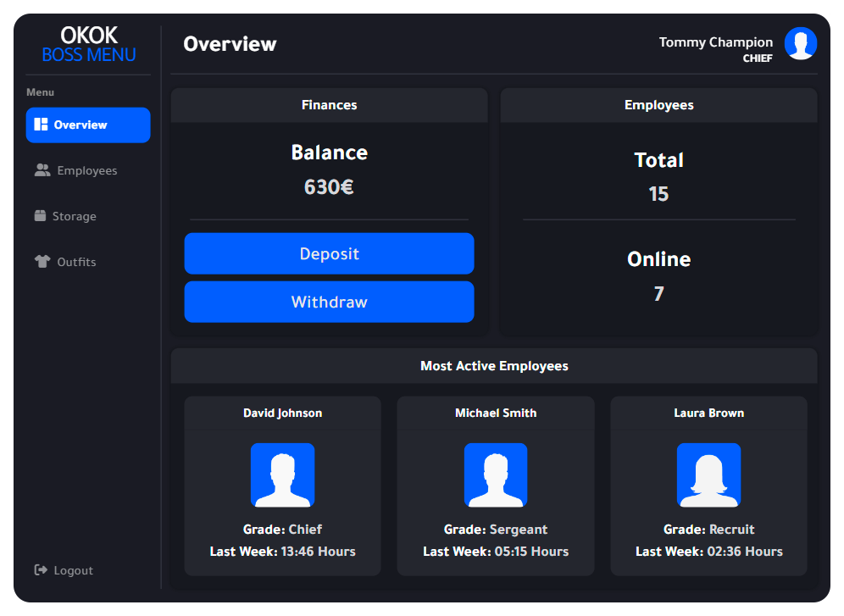Select the OKOK Boss Menu logo

click(88, 44)
